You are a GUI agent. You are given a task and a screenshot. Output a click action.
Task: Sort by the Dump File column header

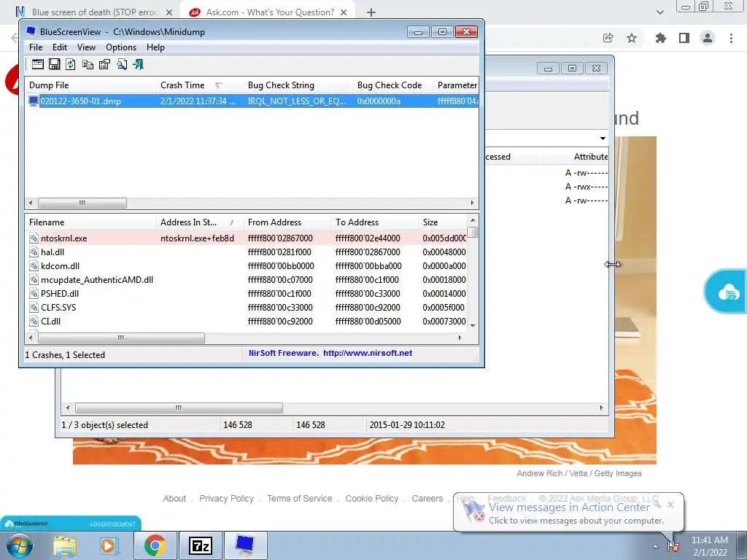pyautogui.click(x=90, y=85)
